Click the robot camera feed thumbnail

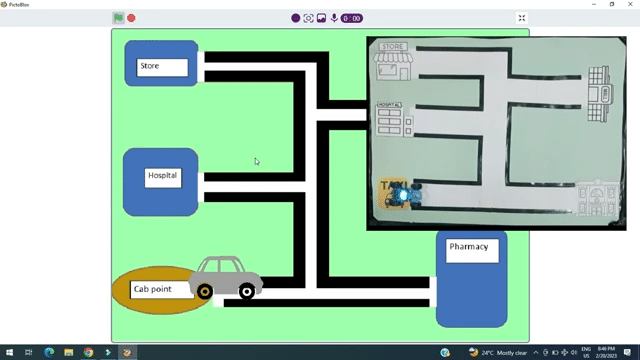tap(496, 133)
